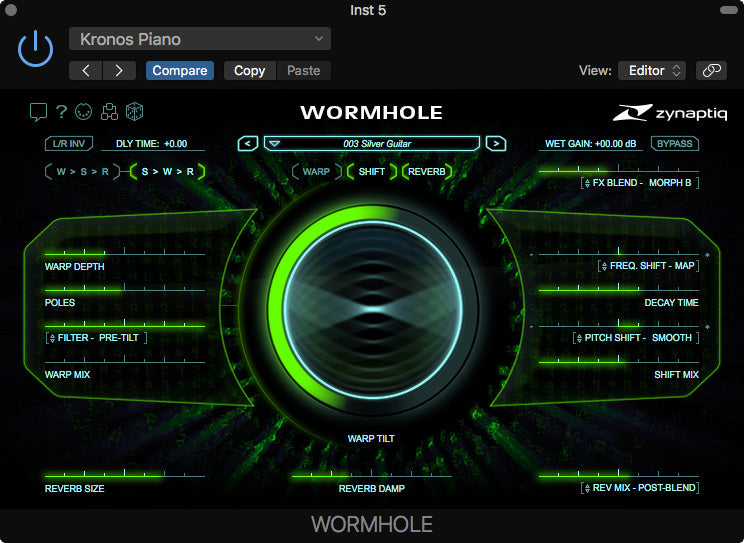
Task: Click the WET GAIN value field
Action: pos(591,144)
